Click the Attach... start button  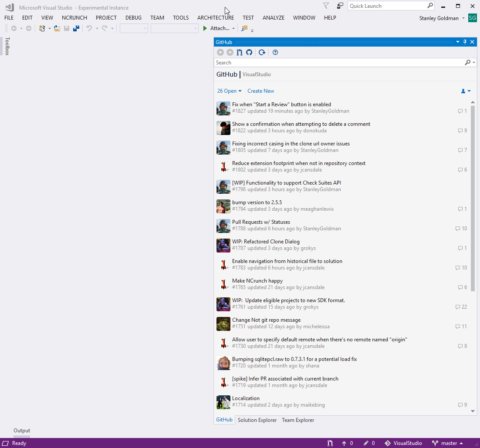tap(216, 28)
